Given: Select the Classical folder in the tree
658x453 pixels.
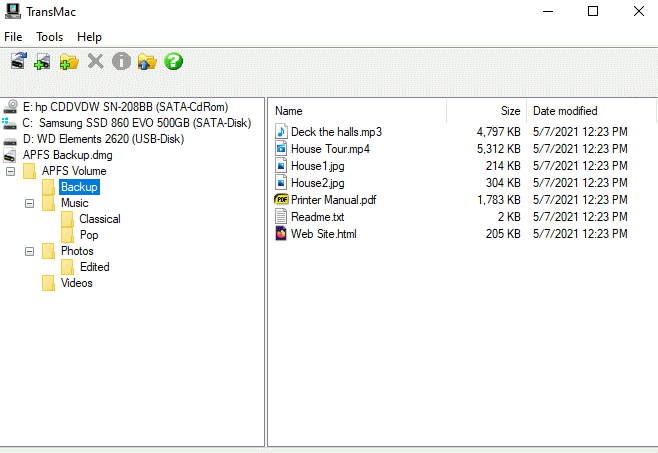Looking at the screenshot, I should pos(100,219).
